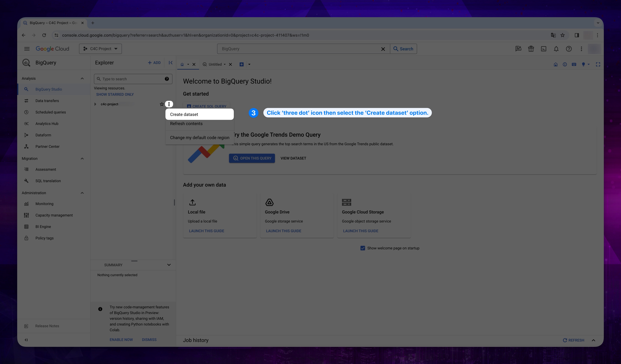Click the home icon on right toolbar
Image resolution: width=621 pixels, height=364 pixels.
tap(555, 65)
